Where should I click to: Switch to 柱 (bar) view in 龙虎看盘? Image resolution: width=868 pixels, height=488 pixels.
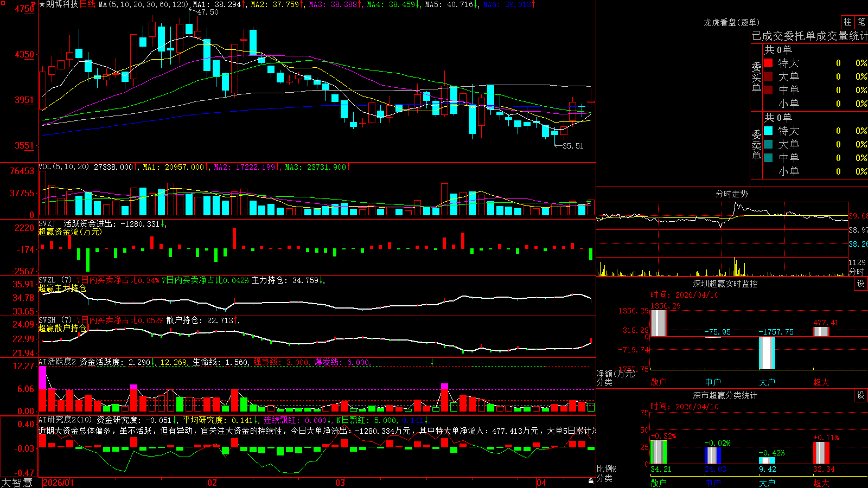click(x=847, y=22)
